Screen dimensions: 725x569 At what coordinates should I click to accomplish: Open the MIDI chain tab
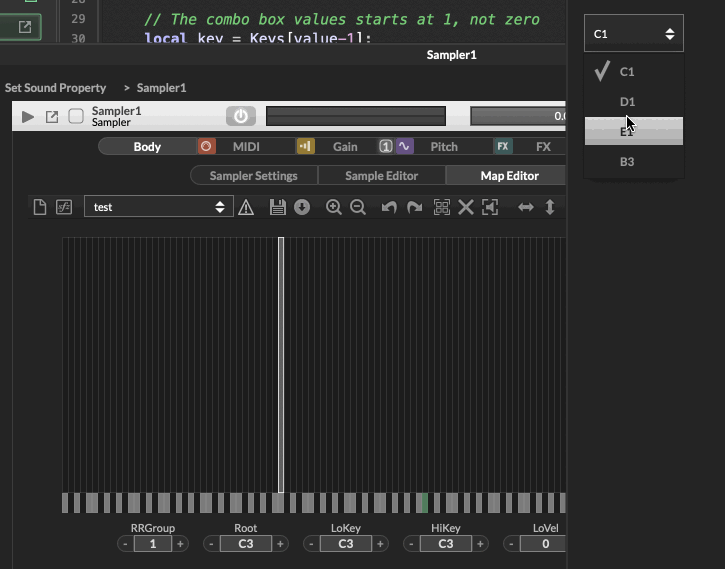pyautogui.click(x=246, y=147)
